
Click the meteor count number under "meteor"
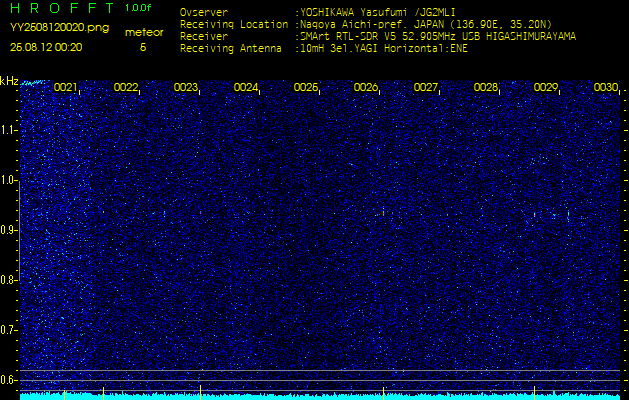point(143,47)
